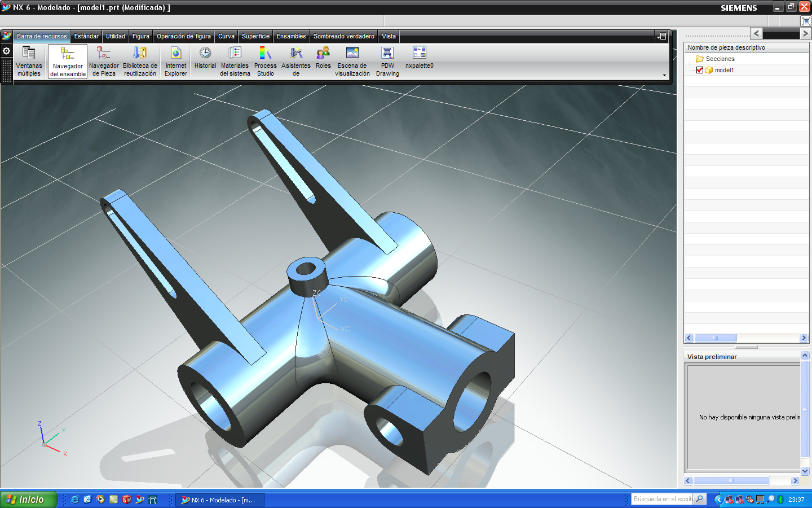The width and height of the screenshot is (812, 508).
Task: Click Vista preliminar vertical scrollbar down arrow
Action: click(x=805, y=471)
